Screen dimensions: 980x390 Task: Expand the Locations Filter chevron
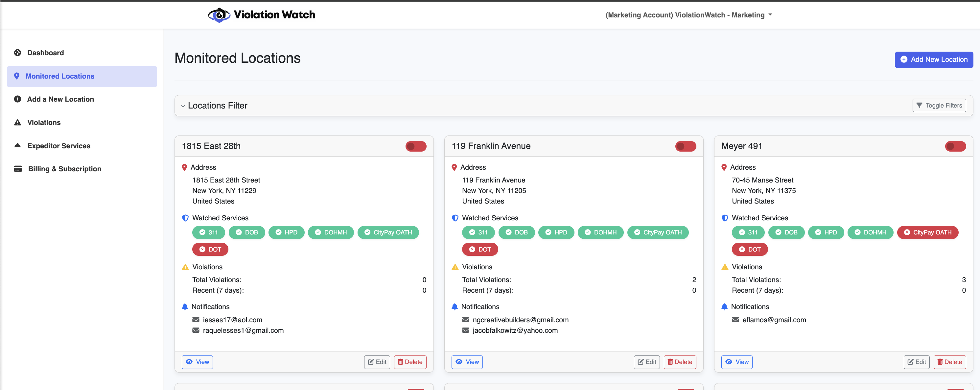[x=183, y=106]
